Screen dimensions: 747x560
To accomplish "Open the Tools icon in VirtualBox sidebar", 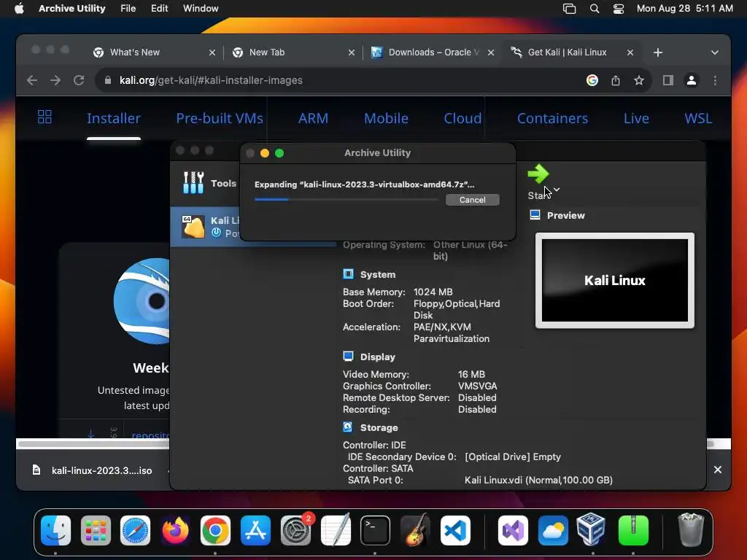I will pos(193,183).
